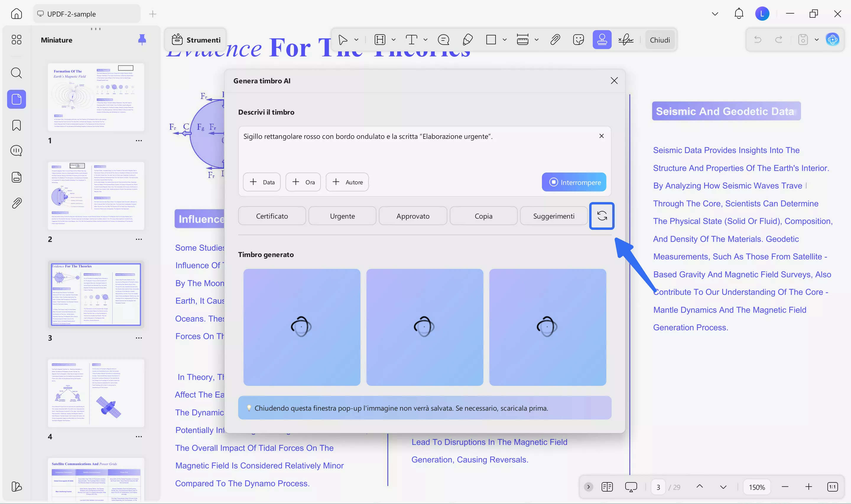Expand the save options dropdown arrow
The height and width of the screenshot is (504, 851).
pyautogui.click(x=817, y=40)
